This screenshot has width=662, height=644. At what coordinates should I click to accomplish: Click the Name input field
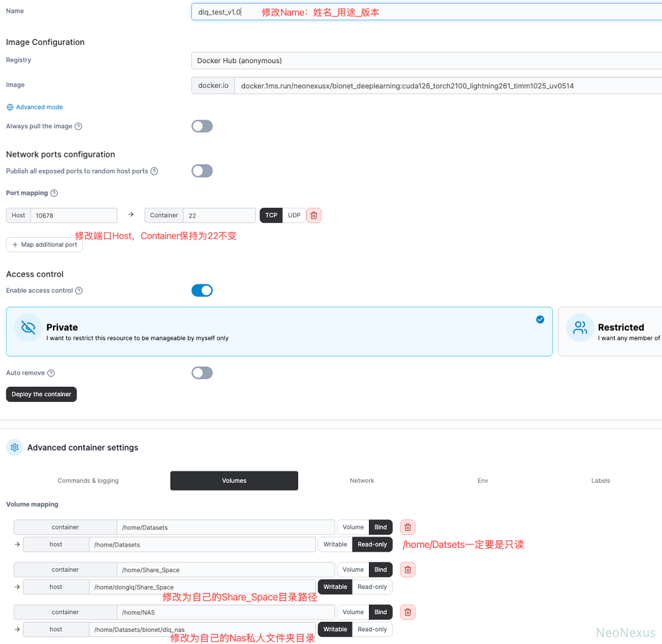pyautogui.click(x=426, y=12)
